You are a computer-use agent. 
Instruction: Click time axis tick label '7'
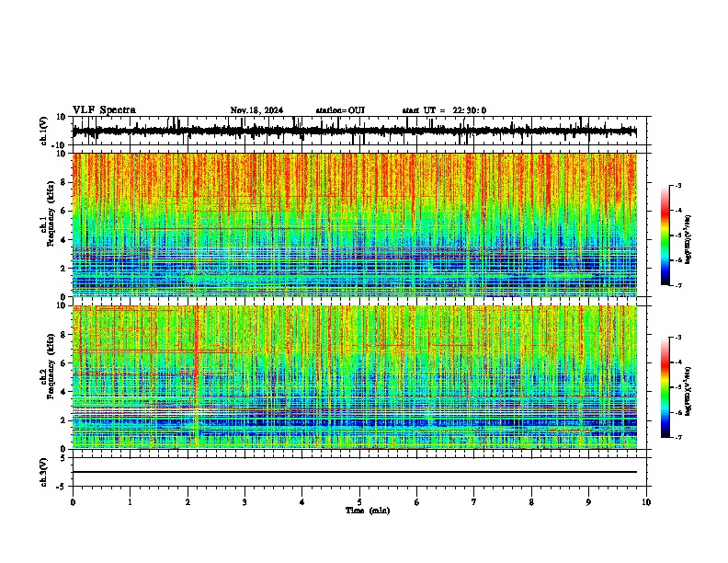click(474, 502)
